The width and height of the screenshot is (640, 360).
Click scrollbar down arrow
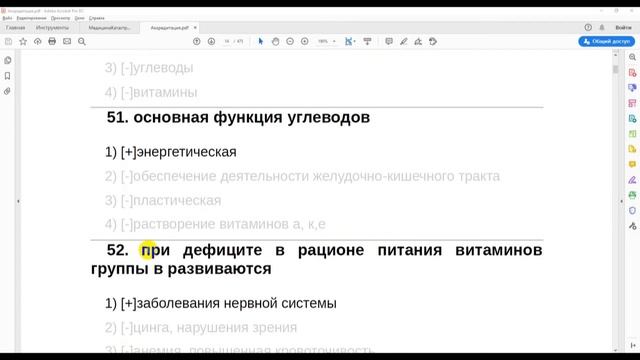point(616,350)
